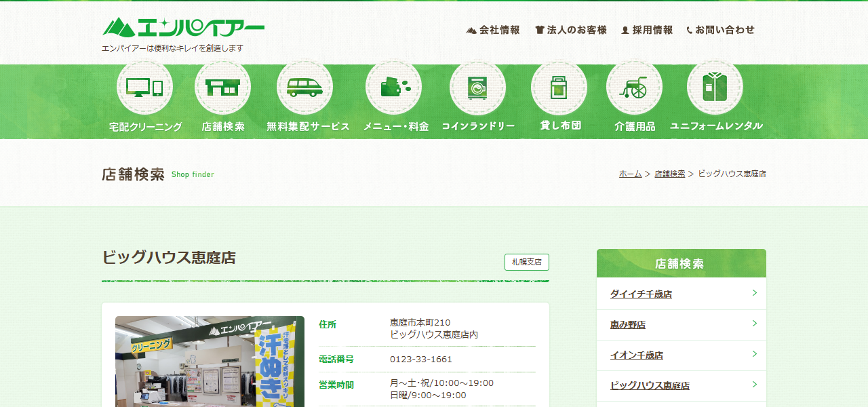
Task: Click address text 恵庭市本町210
Action: tap(420, 322)
